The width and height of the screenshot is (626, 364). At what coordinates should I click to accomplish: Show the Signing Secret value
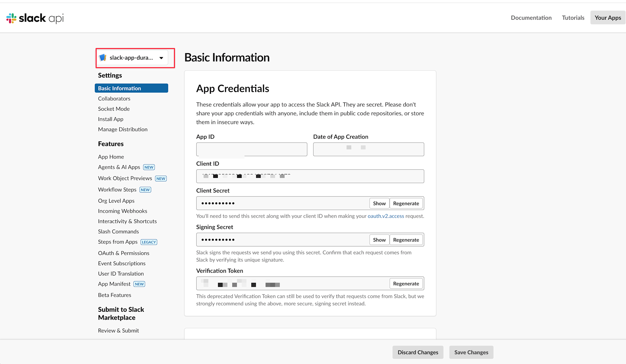coord(379,240)
